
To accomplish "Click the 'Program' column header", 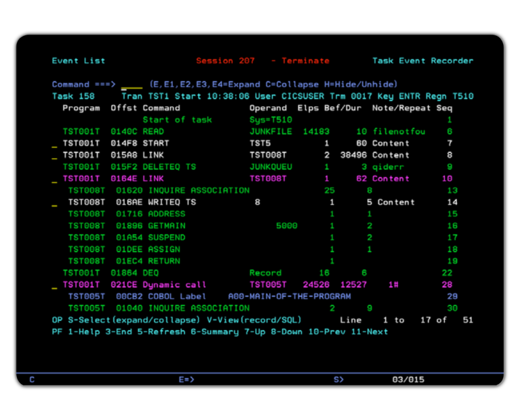I will pyautogui.click(x=81, y=108).
